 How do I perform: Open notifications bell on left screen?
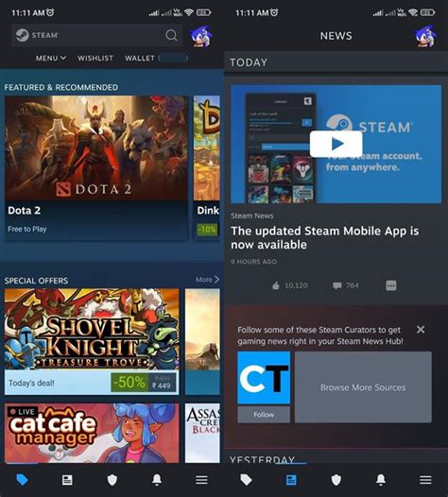tap(157, 480)
